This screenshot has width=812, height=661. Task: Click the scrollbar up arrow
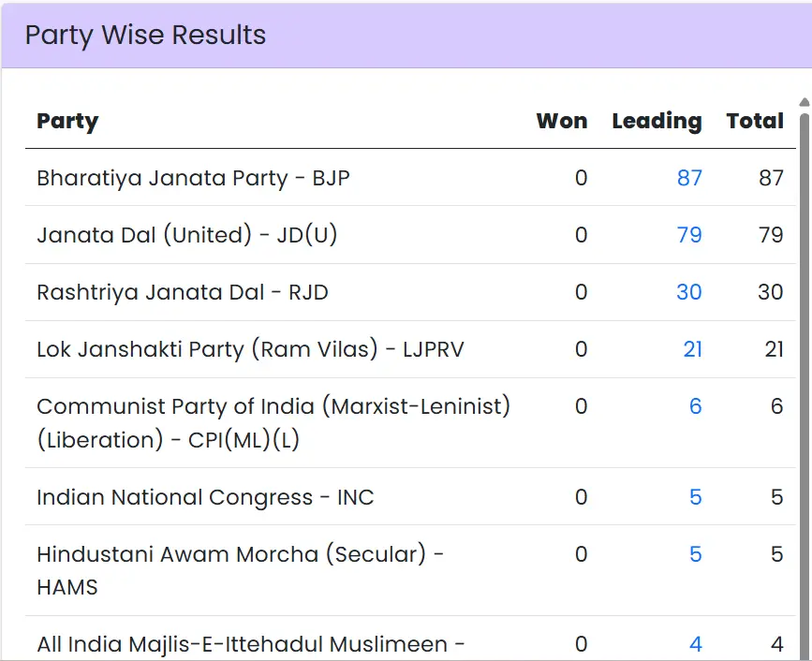coord(804,101)
